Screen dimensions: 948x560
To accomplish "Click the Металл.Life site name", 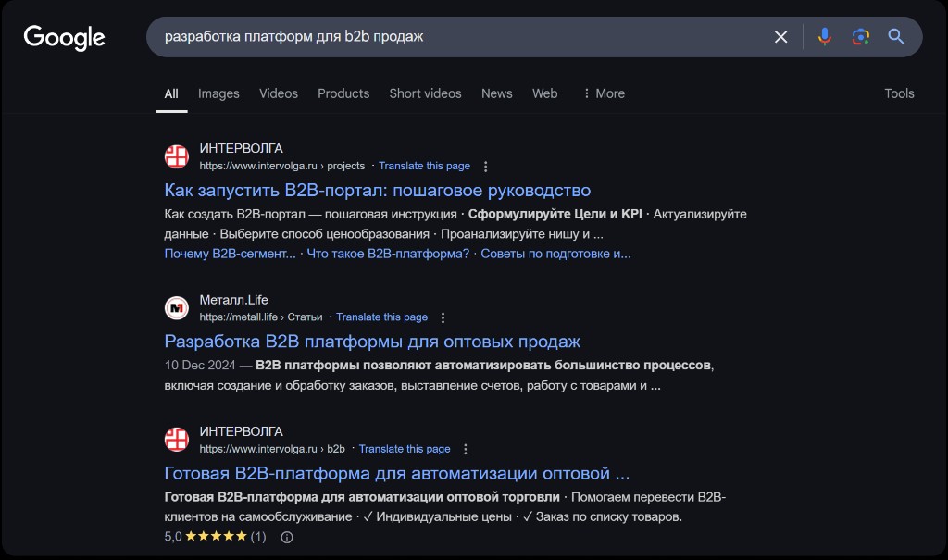I will point(233,300).
